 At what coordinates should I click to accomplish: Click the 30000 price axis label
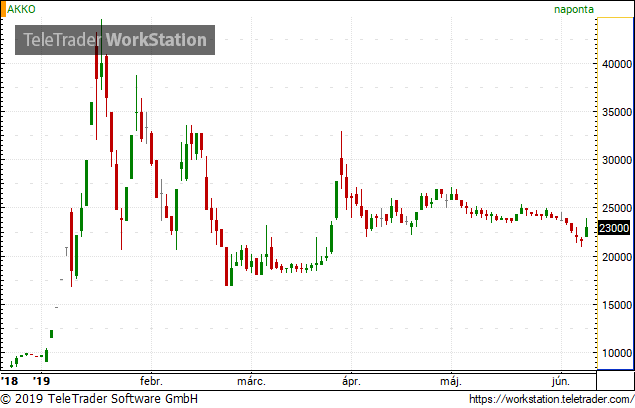point(617,160)
